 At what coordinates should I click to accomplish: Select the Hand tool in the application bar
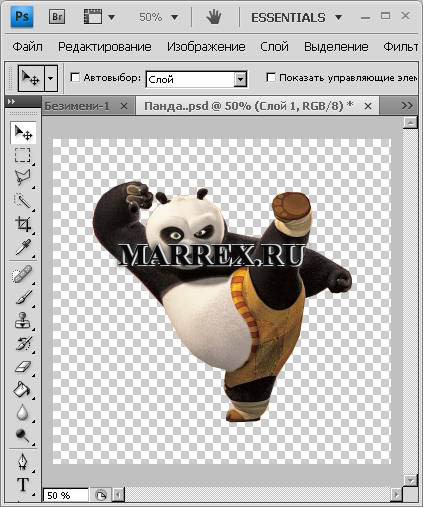(213, 17)
